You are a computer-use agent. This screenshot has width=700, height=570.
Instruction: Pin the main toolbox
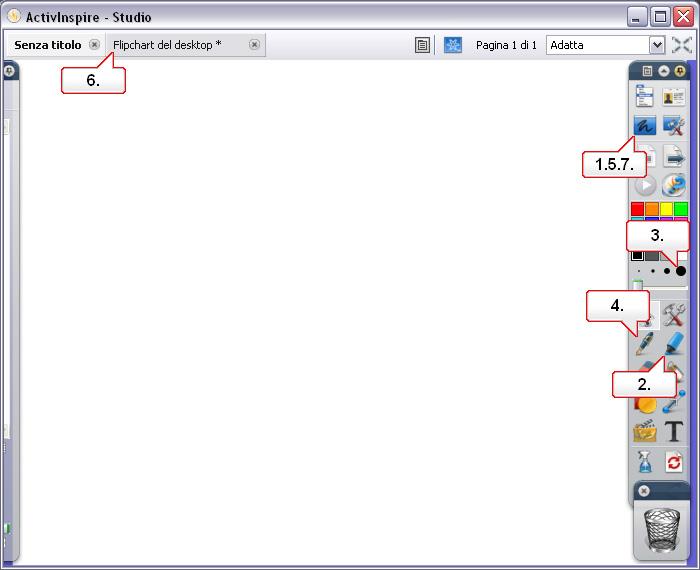(679, 71)
